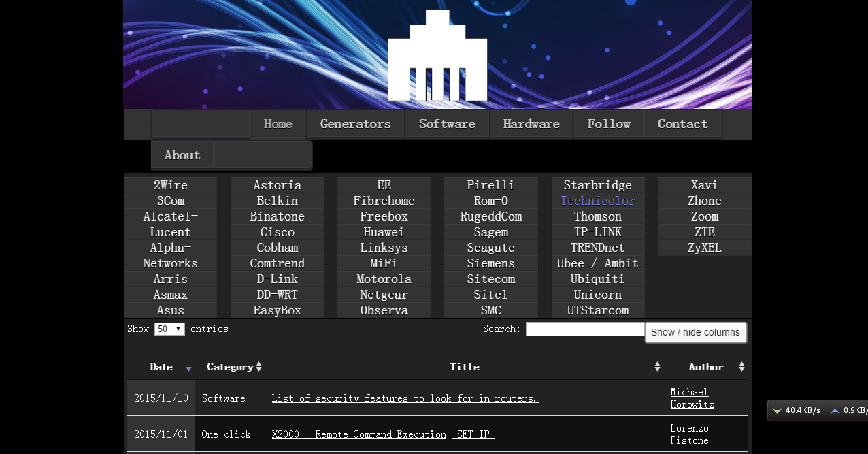Open the About page
This screenshot has height=454, width=868.
pyautogui.click(x=182, y=155)
